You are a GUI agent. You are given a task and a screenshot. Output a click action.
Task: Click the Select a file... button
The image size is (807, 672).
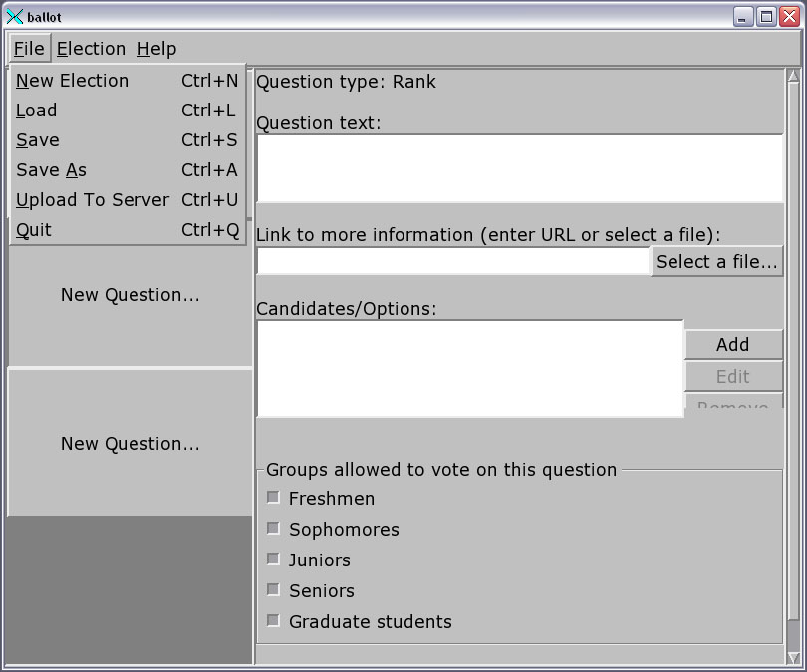point(716,262)
